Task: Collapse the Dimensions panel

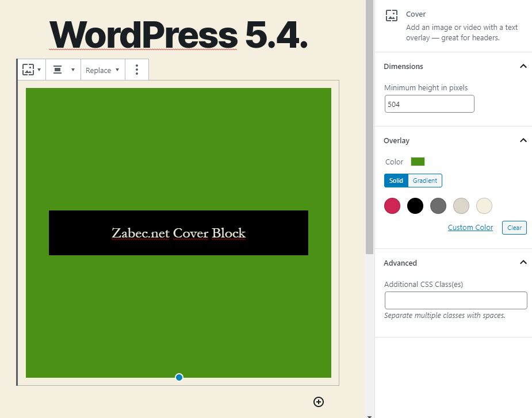Action: point(523,66)
